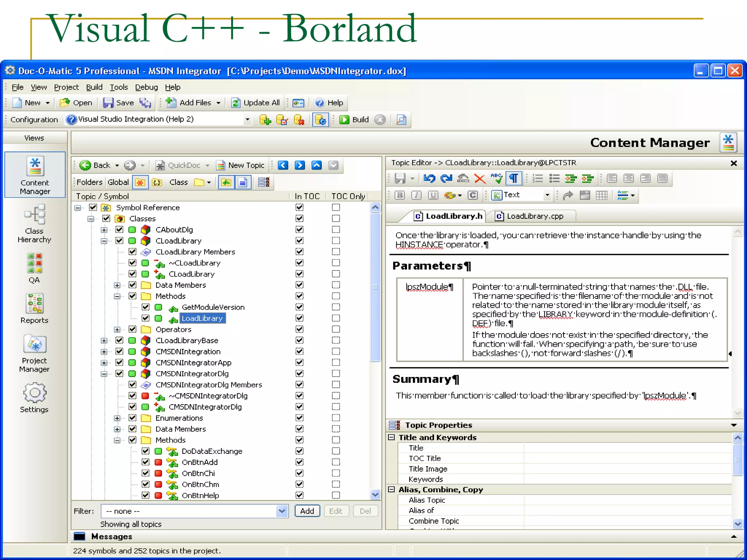Click the topic tree vertical scrollbar

(x=375, y=287)
